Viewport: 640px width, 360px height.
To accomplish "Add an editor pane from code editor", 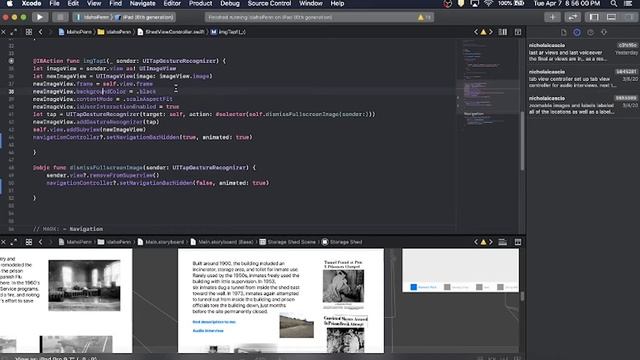I will pos(518,32).
